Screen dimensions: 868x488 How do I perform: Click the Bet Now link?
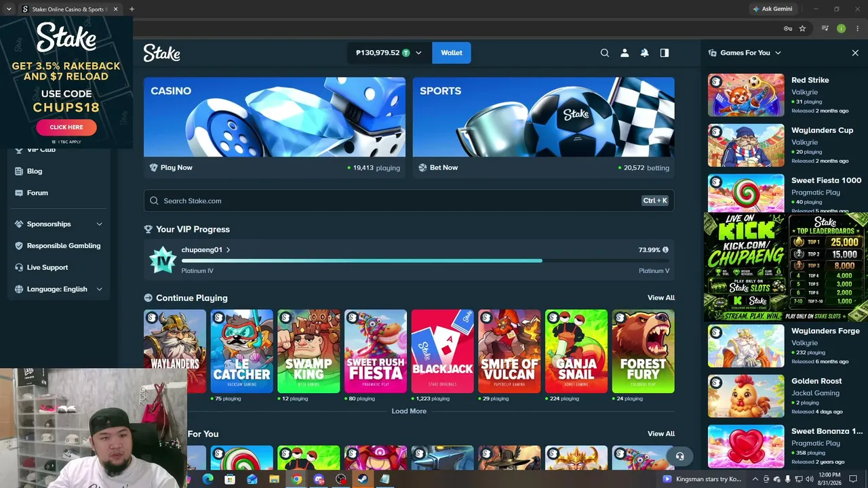pos(443,167)
